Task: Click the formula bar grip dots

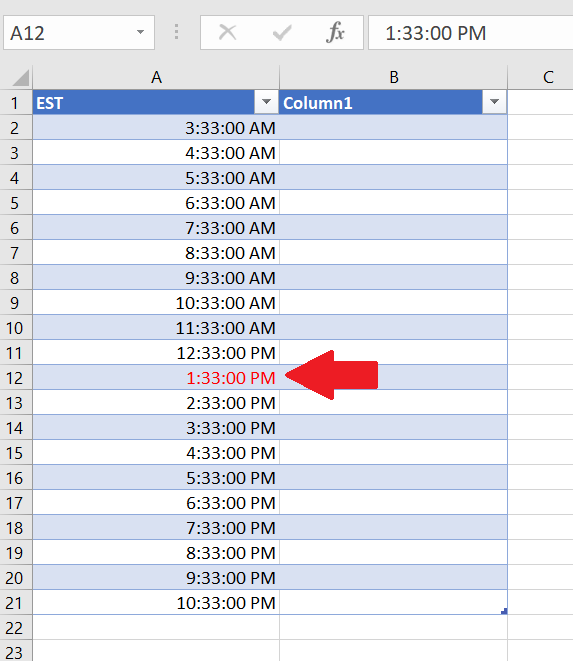Action: pos(176,32)
